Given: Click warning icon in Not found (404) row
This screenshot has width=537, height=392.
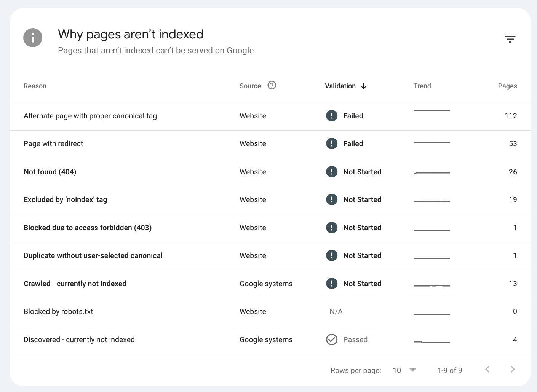Looking at the screenshot, I should (x=332, y=172).
